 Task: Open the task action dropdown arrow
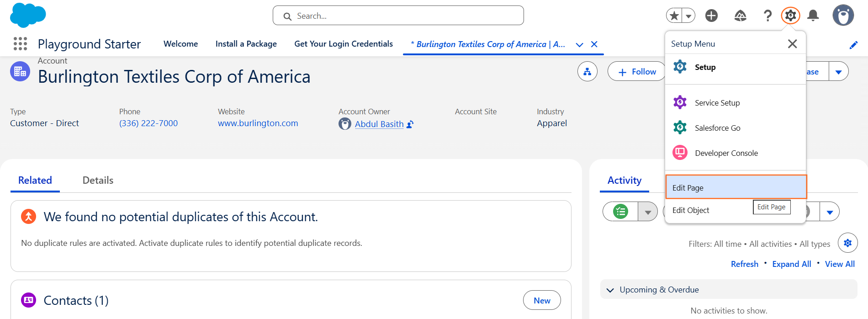point(648,212)
